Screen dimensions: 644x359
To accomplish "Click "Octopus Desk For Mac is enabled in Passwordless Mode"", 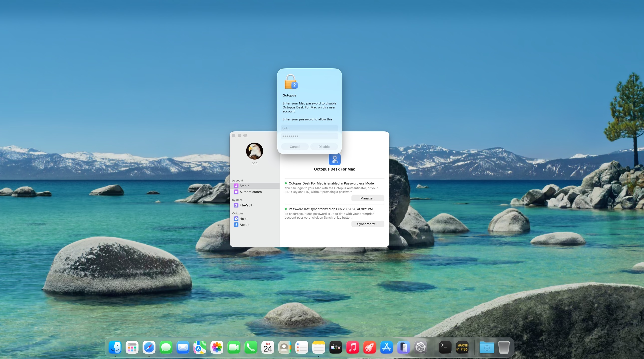I will point(331,183).
